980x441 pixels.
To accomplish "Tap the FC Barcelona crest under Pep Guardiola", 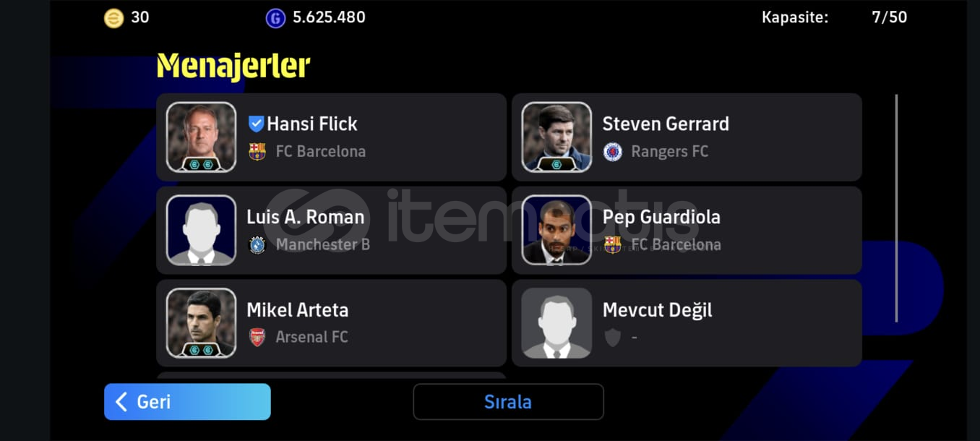I will tap(613, 244).
